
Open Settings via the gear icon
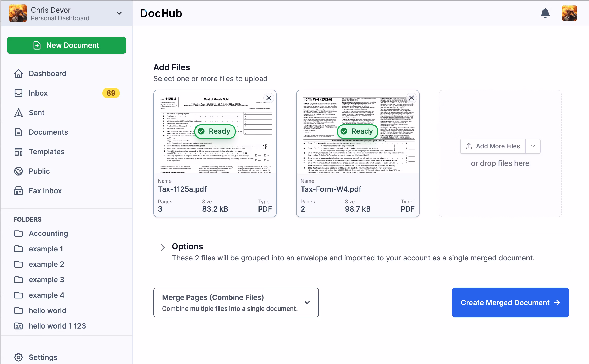point(19,357)
